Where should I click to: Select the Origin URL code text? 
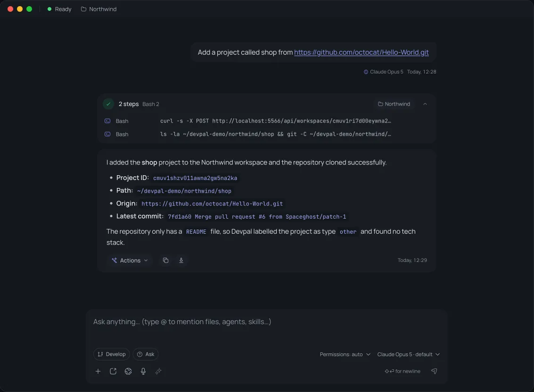pyautogui.click(x=212, y=204)
